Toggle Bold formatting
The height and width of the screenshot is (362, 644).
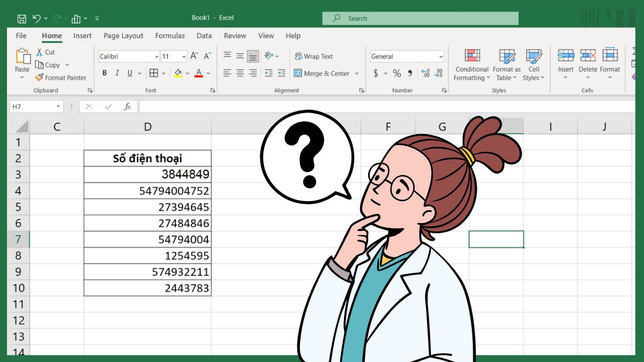[x=105, y=73]
